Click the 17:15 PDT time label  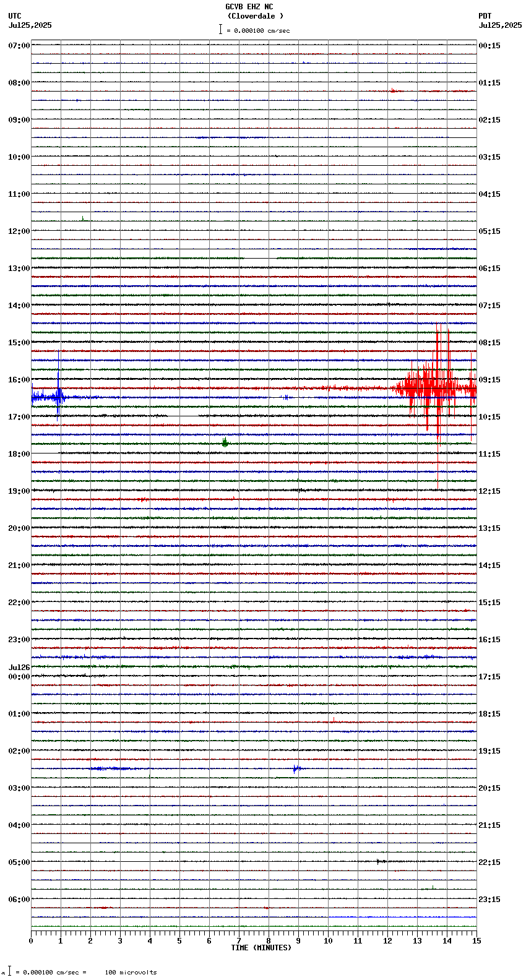click(489, 677)
